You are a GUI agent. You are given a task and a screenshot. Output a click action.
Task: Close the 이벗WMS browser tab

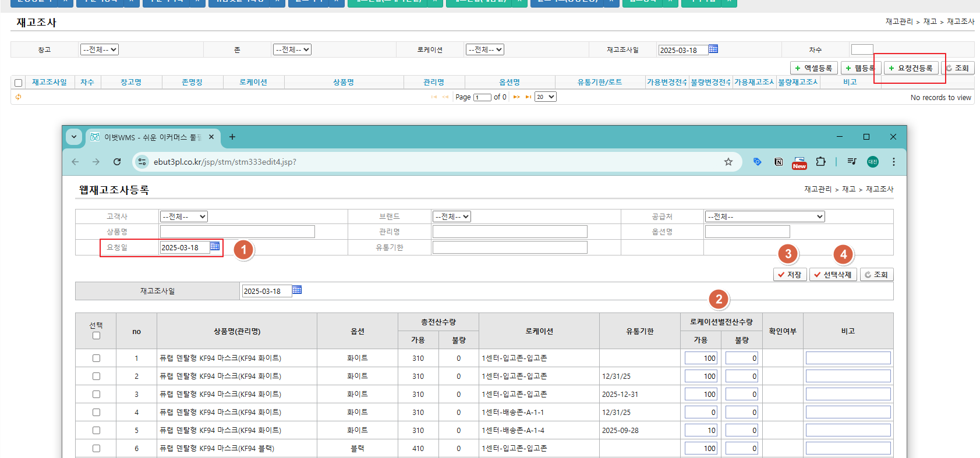point(211,137)
